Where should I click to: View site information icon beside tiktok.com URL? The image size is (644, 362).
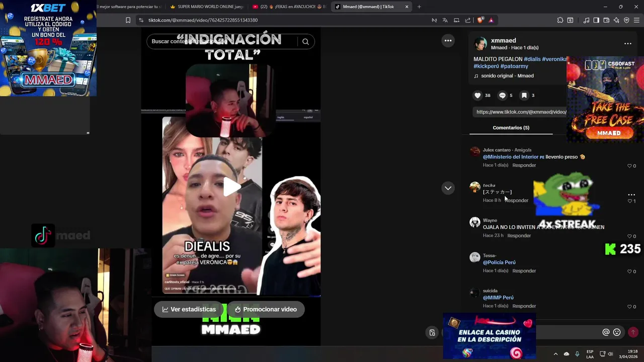click(x=141, y=20)
